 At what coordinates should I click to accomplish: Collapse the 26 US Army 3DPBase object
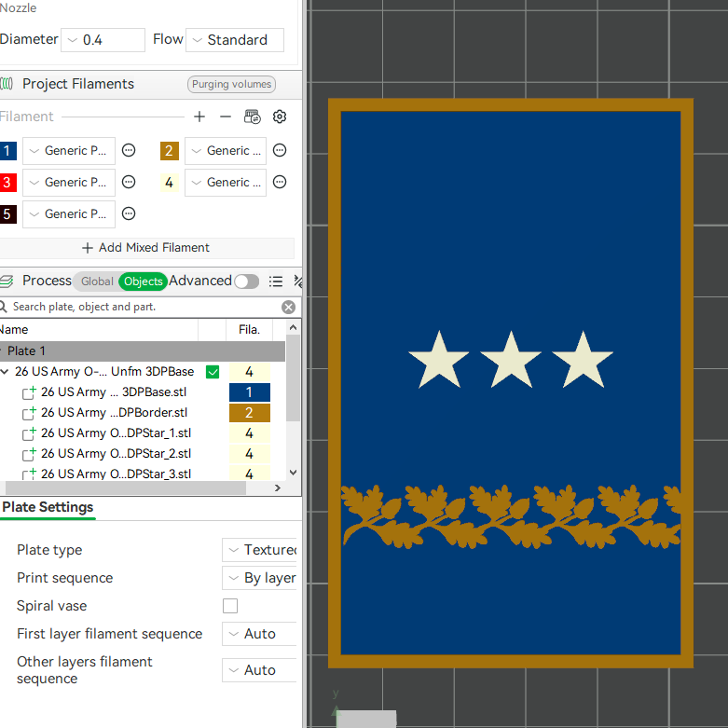point(5,371)
